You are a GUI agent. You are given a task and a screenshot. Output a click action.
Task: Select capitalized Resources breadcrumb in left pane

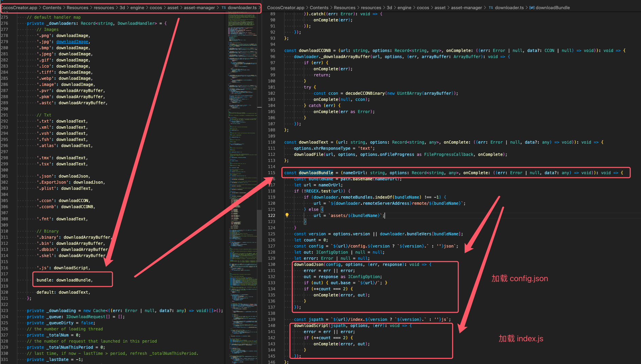pos(77,7)
